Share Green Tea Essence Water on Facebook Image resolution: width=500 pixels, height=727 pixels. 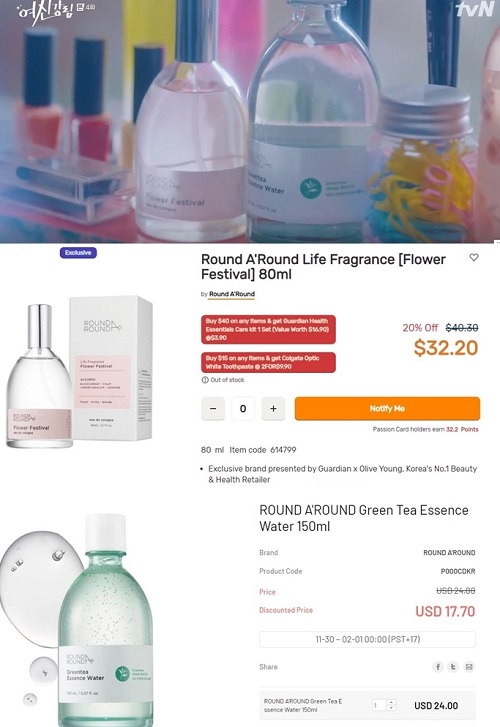click(437, 667)
